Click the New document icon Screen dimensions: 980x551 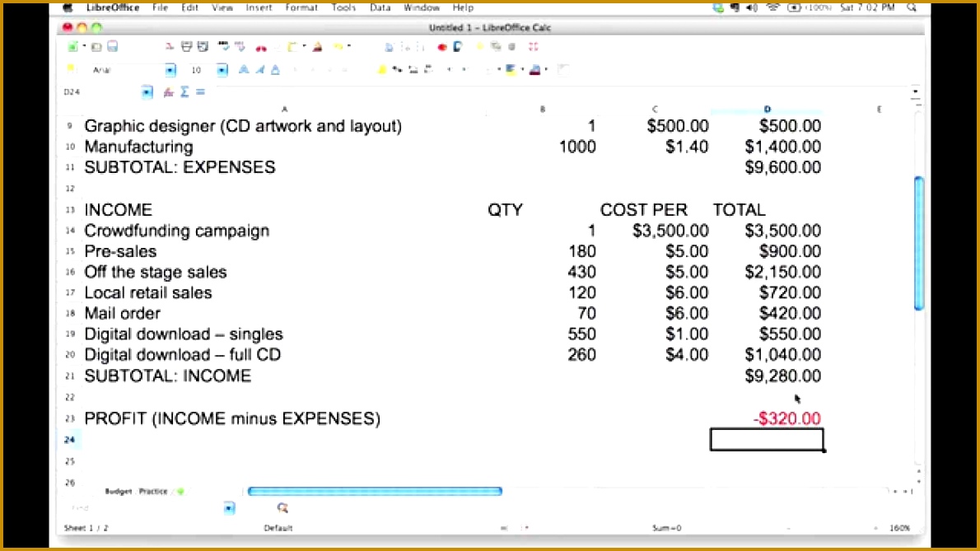point(72,47)
